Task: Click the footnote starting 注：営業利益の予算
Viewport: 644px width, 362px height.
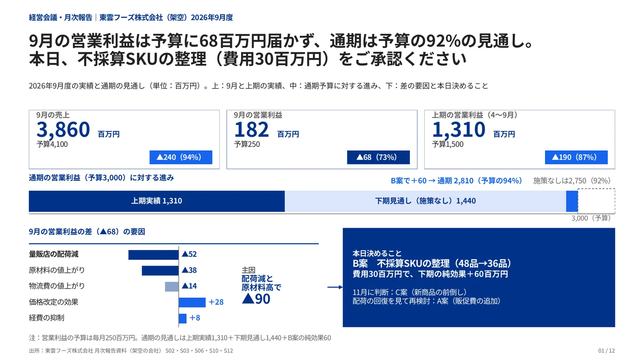Action: tap(180, 338)
